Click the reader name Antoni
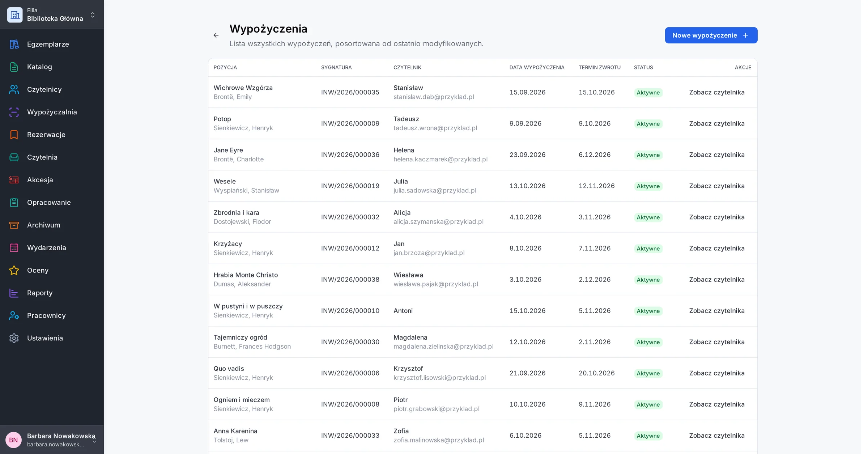Viewport: 868px width, 454px height. [x=403, y=311]
